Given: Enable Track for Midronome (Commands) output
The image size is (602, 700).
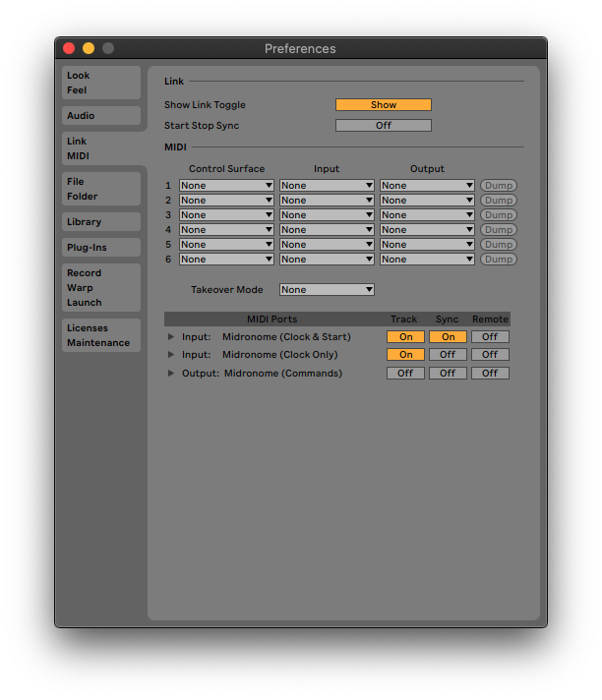Looking at the screenshot, I should [x=405, y=374].
